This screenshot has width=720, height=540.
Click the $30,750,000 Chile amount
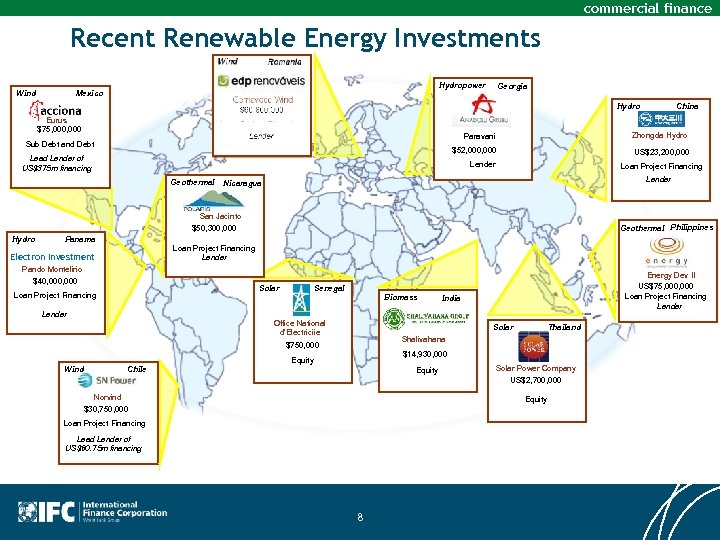[106, 409]
